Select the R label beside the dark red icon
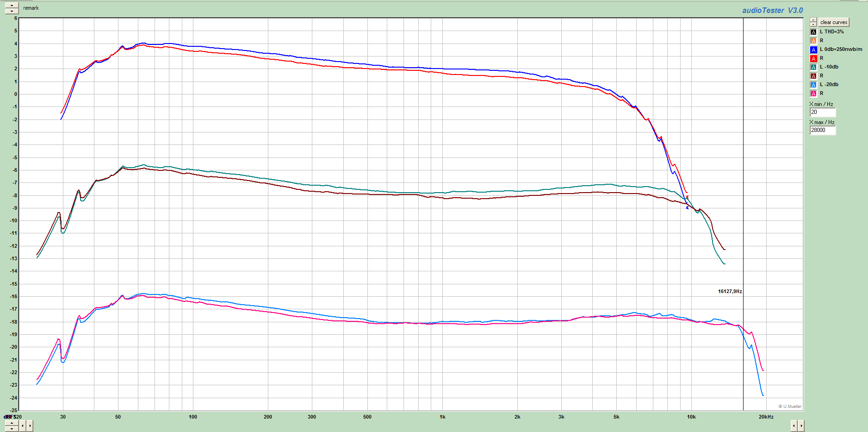This screenshot has height=432, width=868. (x=822, y=75)
